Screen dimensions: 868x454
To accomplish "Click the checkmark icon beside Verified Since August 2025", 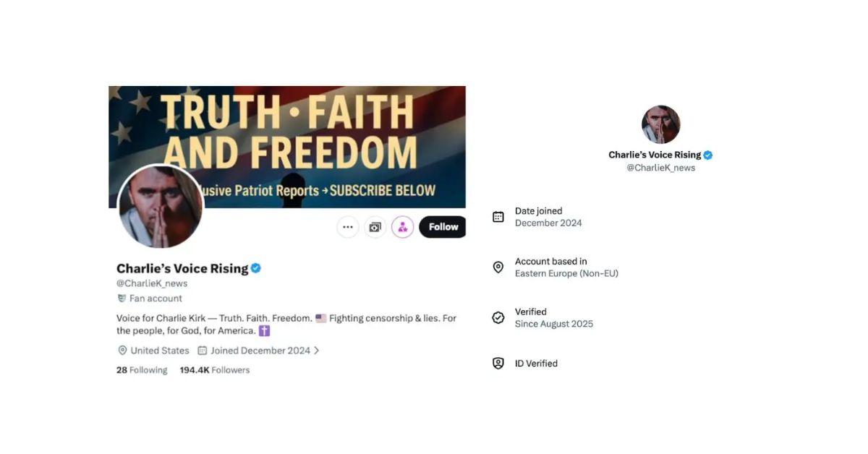I will [498, 317].
